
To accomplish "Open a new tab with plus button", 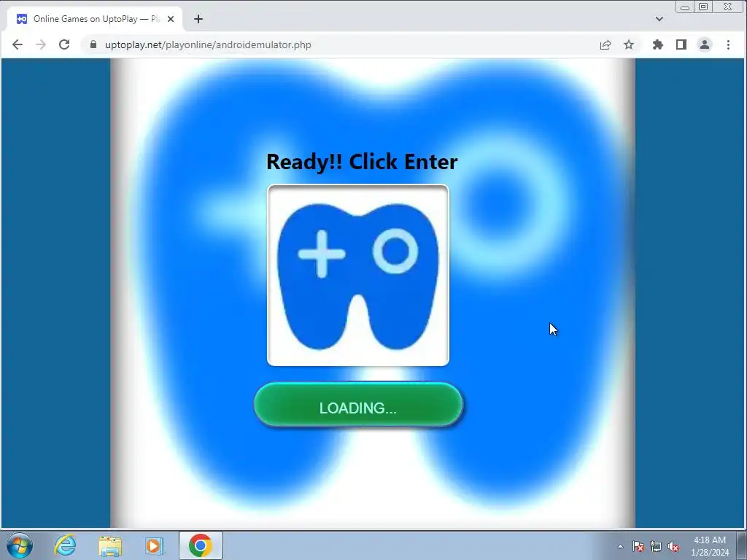I will pyautogui.click(x=198, y=19).
